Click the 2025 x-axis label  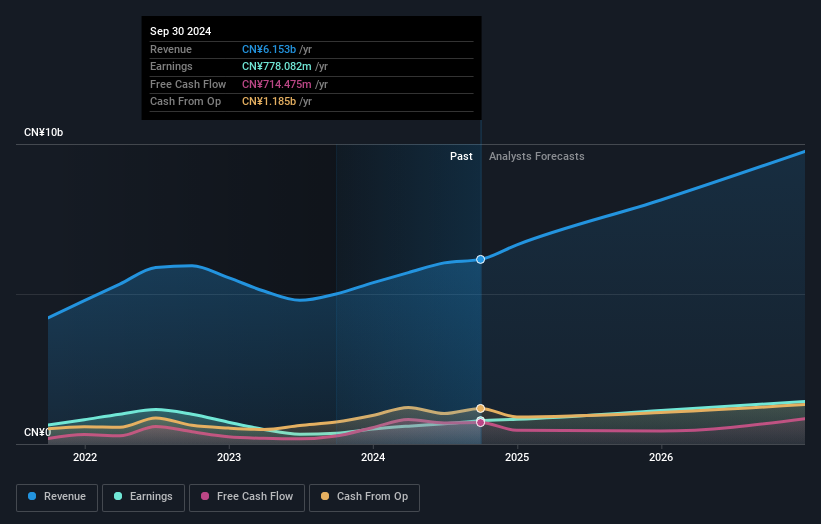point(517,457)
